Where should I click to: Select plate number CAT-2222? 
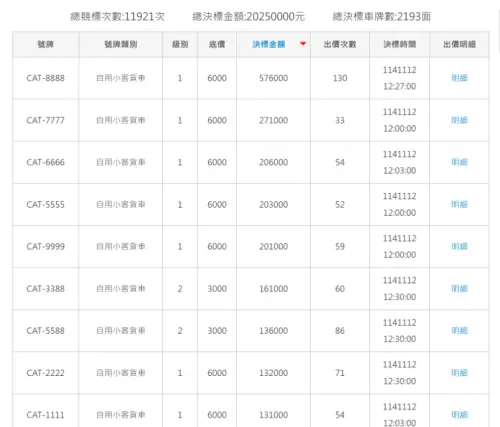click(46, 373)
